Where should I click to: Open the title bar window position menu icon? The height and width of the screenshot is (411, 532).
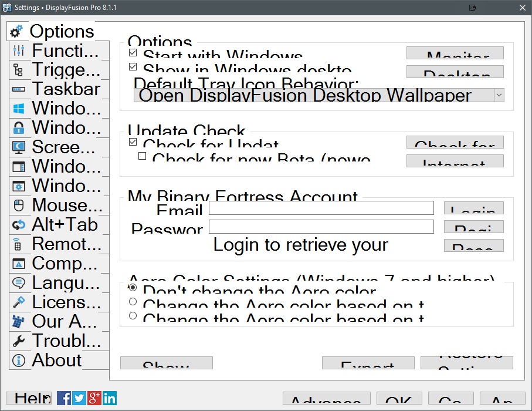[x=473, y=8]
